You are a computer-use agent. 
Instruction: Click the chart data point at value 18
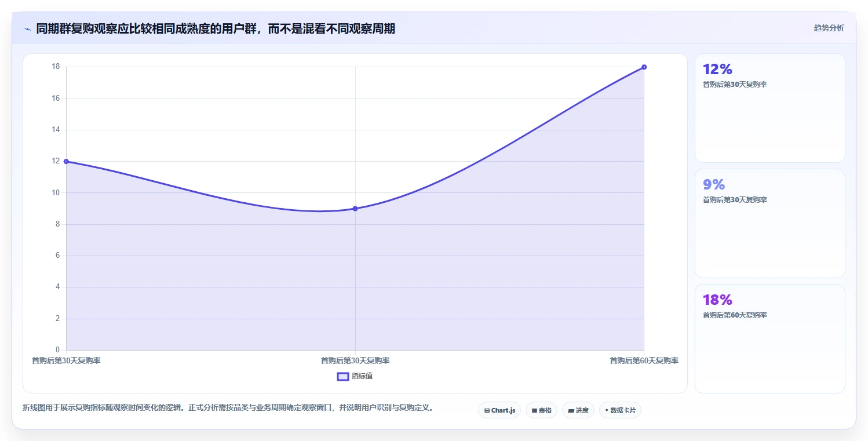coord(644,67)
